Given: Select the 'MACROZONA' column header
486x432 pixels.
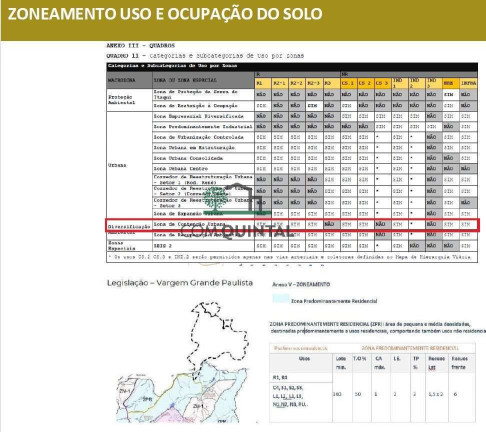Looking at the screenshot, I should (129, 80).
